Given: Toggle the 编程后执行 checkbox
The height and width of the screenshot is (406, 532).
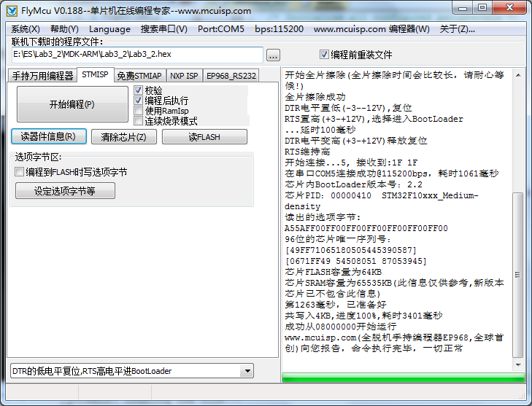Looking at the screenshot, I should tap(138, 101).
